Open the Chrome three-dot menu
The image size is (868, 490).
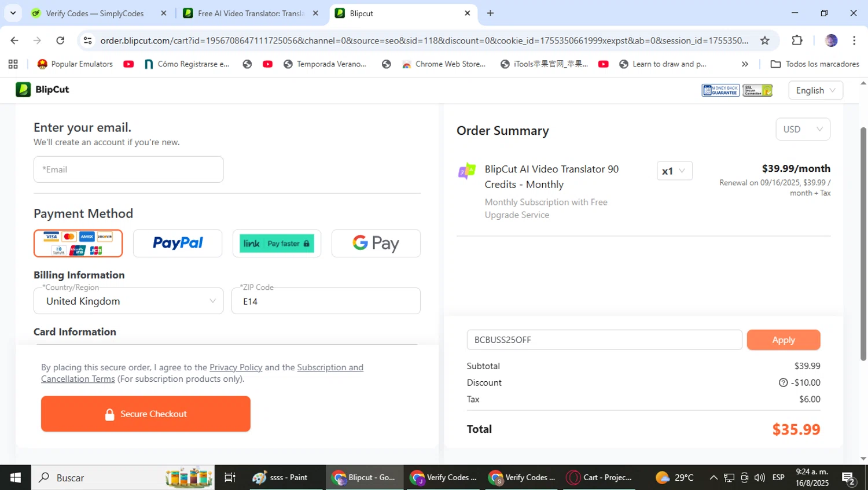tap(854, 40)
